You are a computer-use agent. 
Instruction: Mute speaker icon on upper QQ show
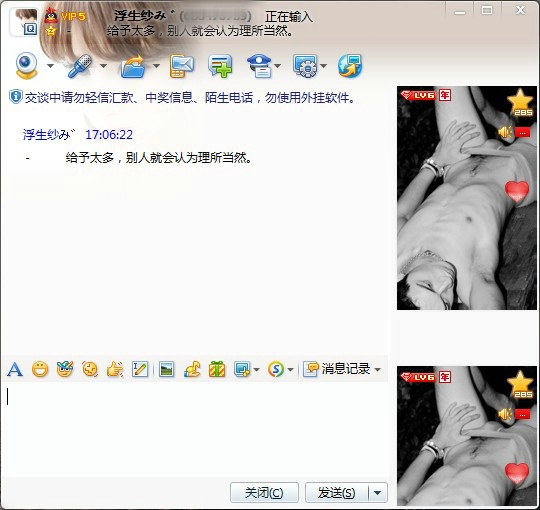(505, 132)
